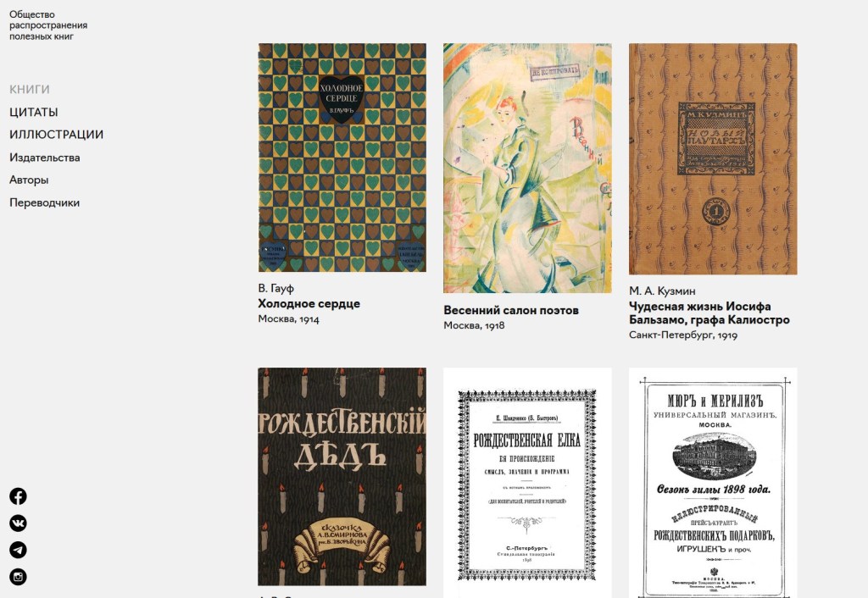Open the Переводчики page

44,202
